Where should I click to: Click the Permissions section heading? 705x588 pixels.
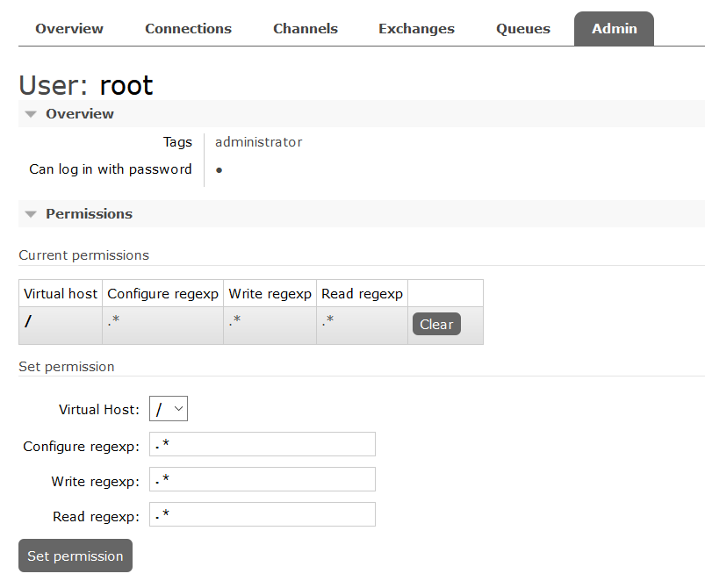click(x=89, y=213)
